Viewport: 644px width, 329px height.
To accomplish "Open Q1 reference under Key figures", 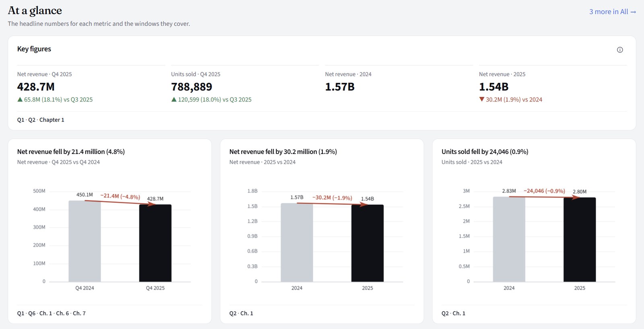I will click(x=21, y=120).
